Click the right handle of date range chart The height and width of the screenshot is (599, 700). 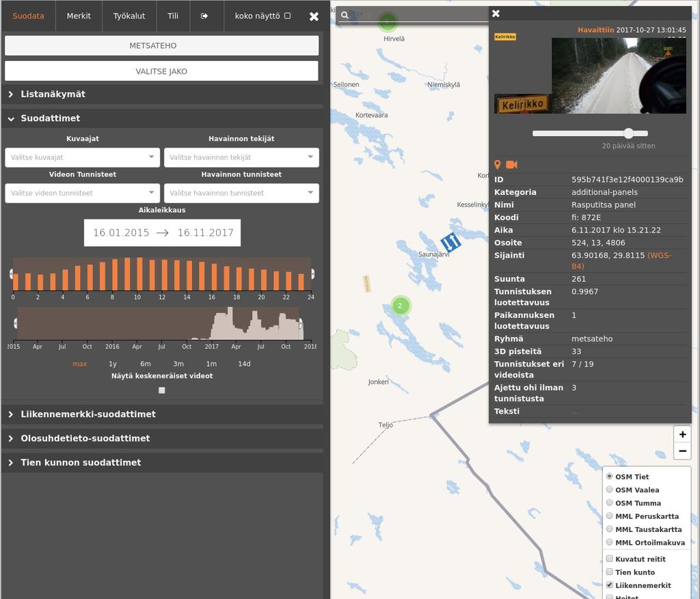coord(301,323)
